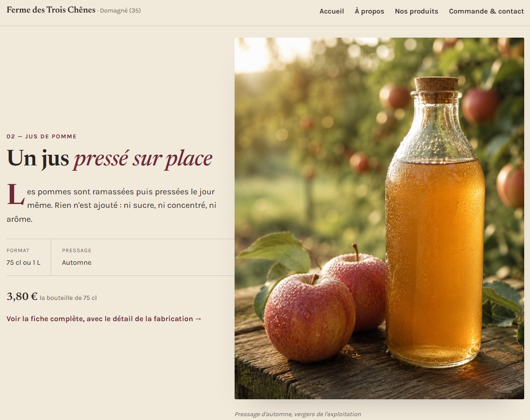The width and height of the screenshot is (530, 420).
Task: Click the large drop cap letter L
Action: [x=15, y=194]
